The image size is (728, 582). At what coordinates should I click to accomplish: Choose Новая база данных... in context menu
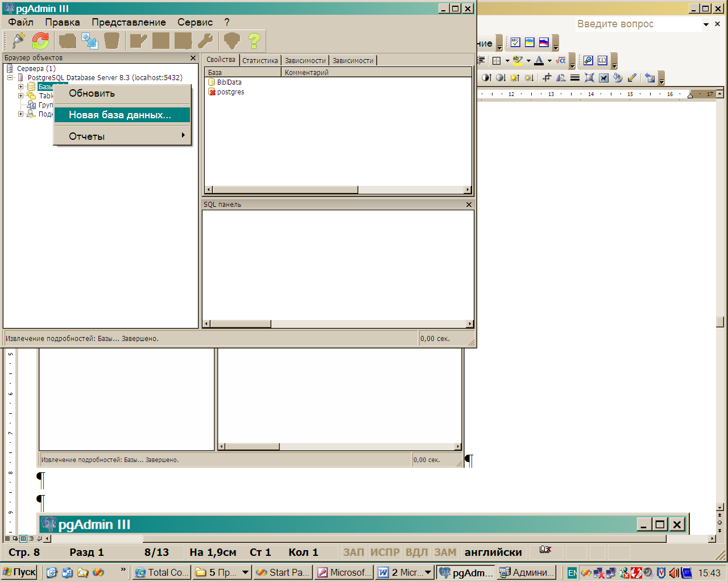(x=122, y=115)
